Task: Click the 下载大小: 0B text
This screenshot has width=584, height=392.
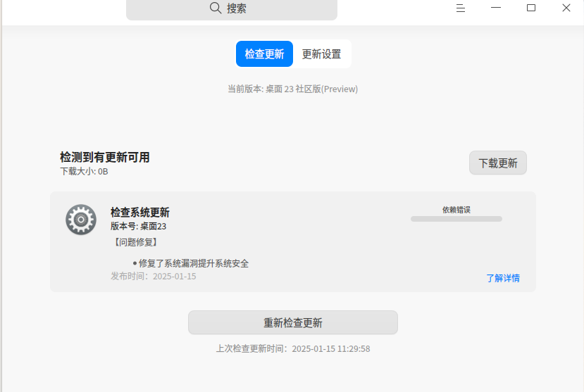Action: pyautogui.click(x=84, y=172)
